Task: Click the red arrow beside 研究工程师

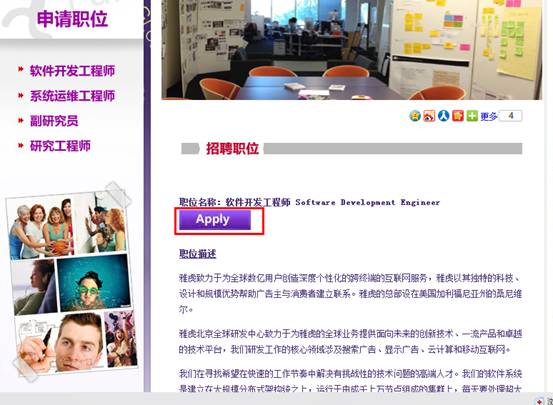Action: (21, 145)
